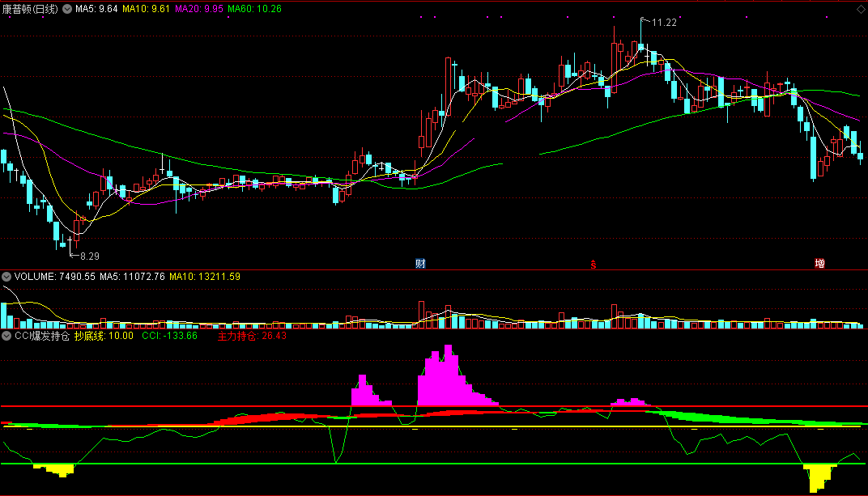The image size is (868, 496).
Task: Click the magenta MA20: 9.95 label
Action: coord(199,9)
